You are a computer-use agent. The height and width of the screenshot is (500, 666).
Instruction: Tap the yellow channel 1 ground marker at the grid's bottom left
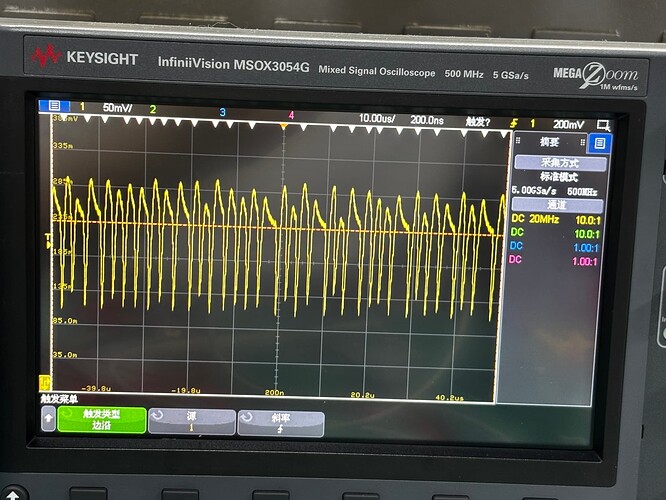tap(45, 382)
